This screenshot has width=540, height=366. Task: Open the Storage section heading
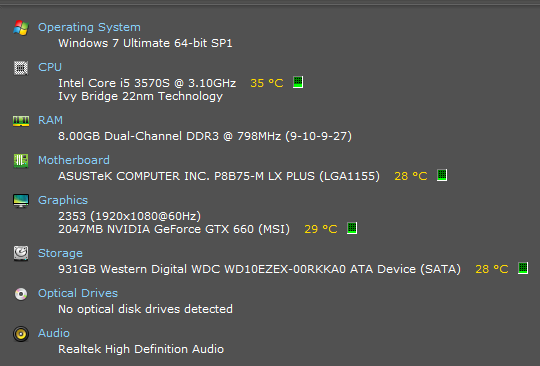pyautogui.click(x=60, y=253)
